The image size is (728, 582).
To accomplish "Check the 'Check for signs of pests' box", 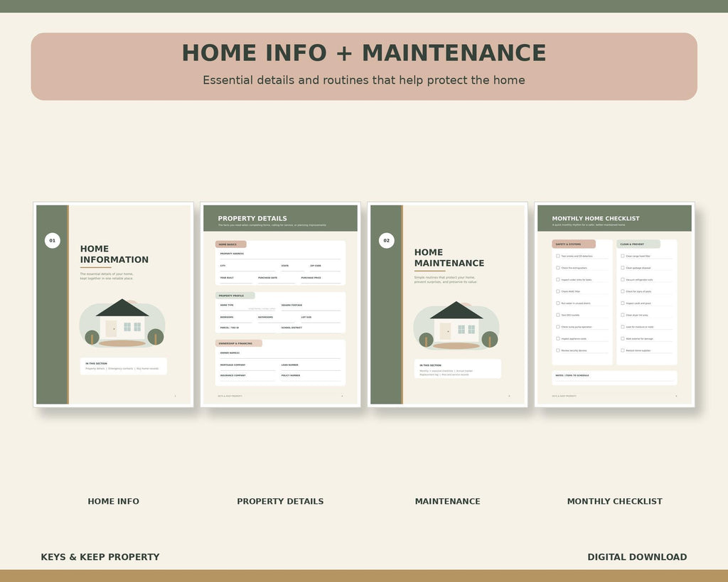I will (x=623, y=291).
